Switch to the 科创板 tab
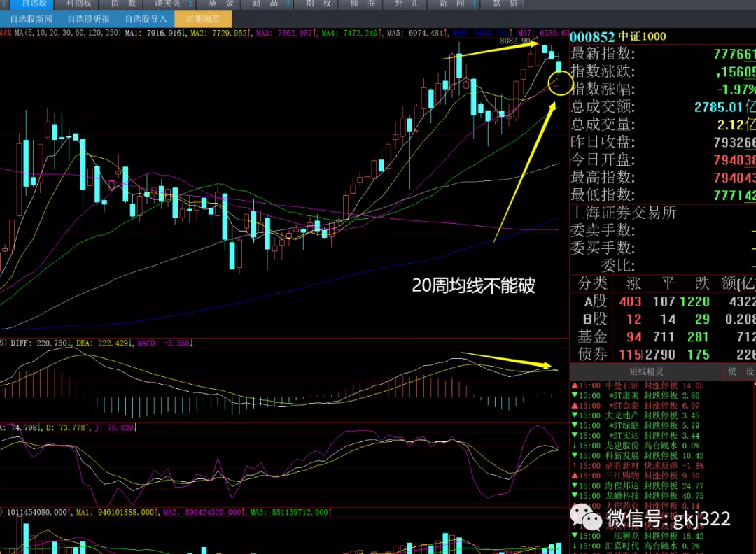 (x=78, y=4)
